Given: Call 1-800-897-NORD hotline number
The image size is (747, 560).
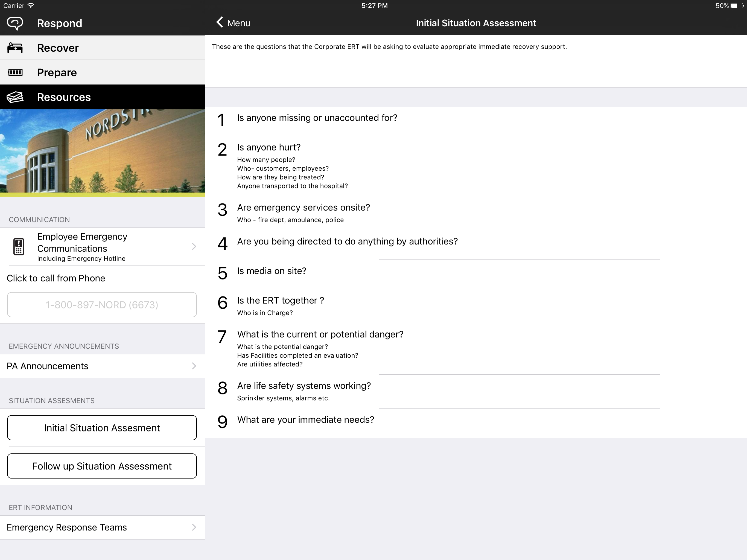Looking at the screenshot, I should pyautogui.click(x=102, y=305).
